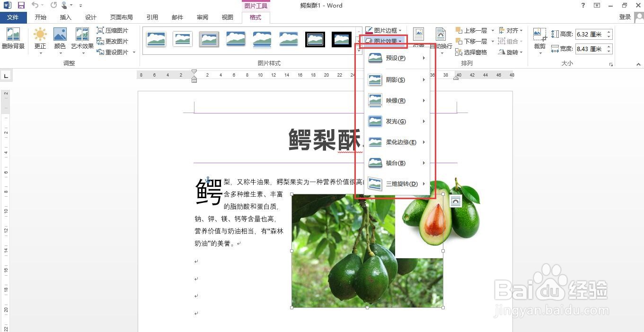The width and height of the screenshot is (644, 332).
Task: Open Customize Quick Access Toolbar dropdown
Action: [x=79, y=5]
